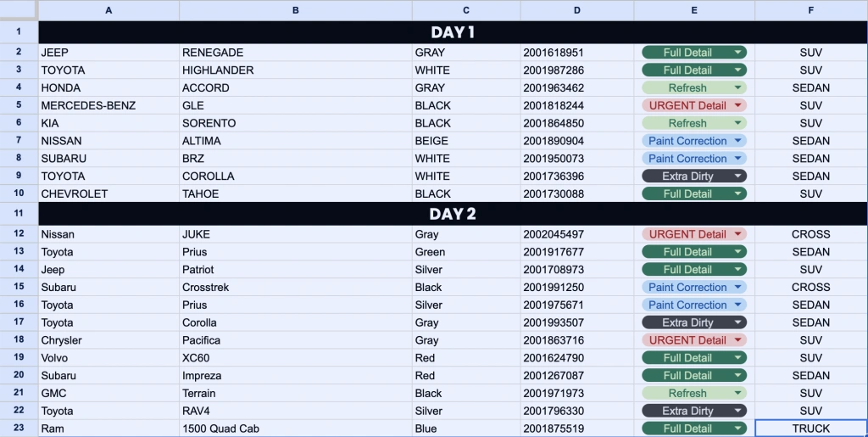Select column E header

click(694, 10)
